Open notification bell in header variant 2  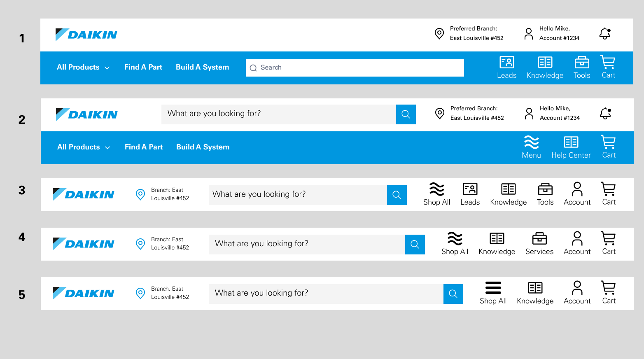pyautogui.click(x=605, y=113)
